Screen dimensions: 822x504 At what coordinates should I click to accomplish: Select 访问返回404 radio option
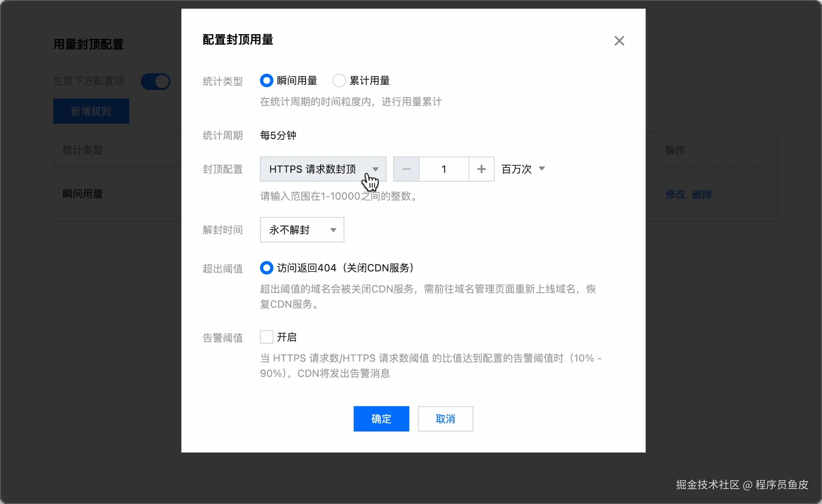tap(267, 268)
